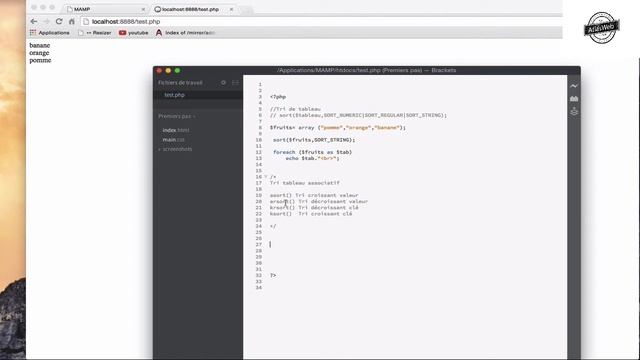Open the Premiers pas project dropdown
Image resolution: width=640 pixels, height=360 pixels.
coord(177,116)
